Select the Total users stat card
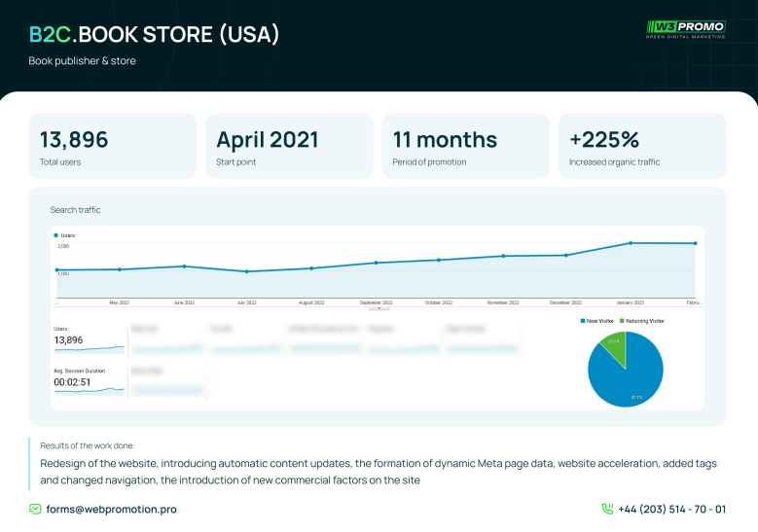Viewport: 758px width, 532px height. (112, 146)
